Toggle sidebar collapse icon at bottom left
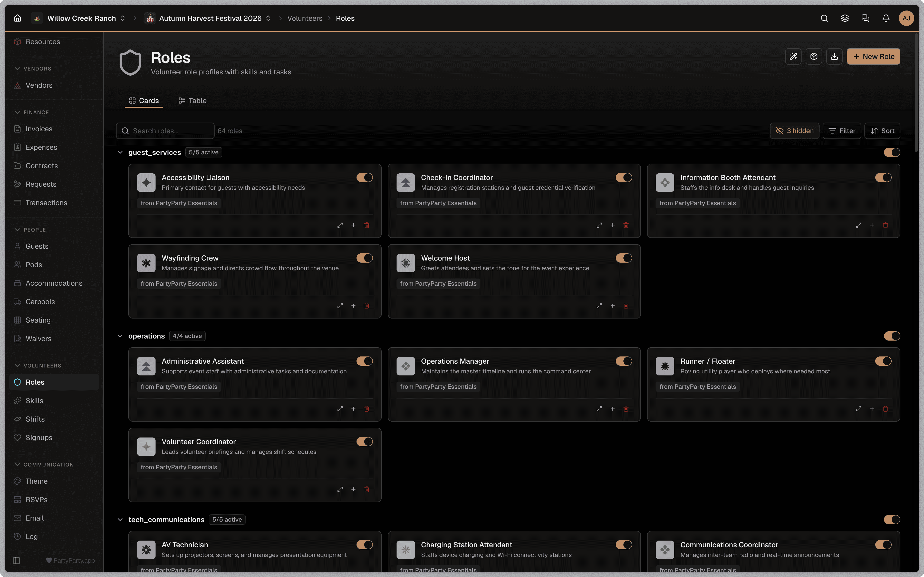Image resolution: width=924 pixels, height=577 pixels. pyautogui.click(x=16, y=560)
